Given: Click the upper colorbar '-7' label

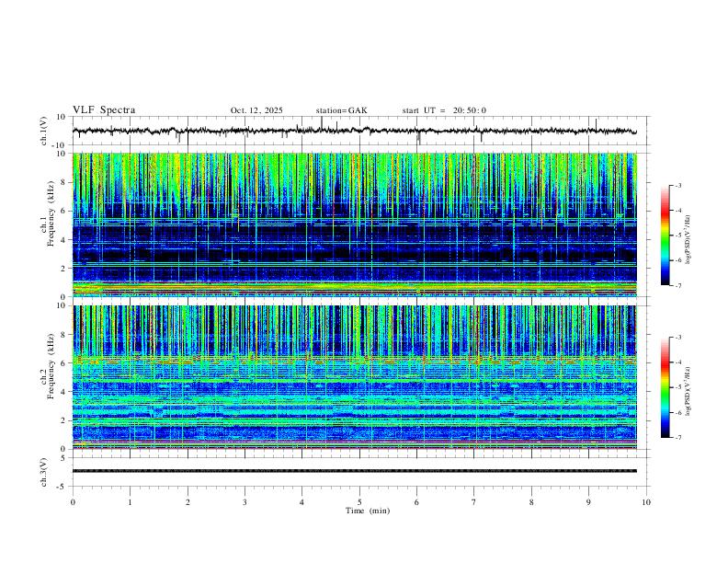Looking at the screenshot, I should click(677, 286).
